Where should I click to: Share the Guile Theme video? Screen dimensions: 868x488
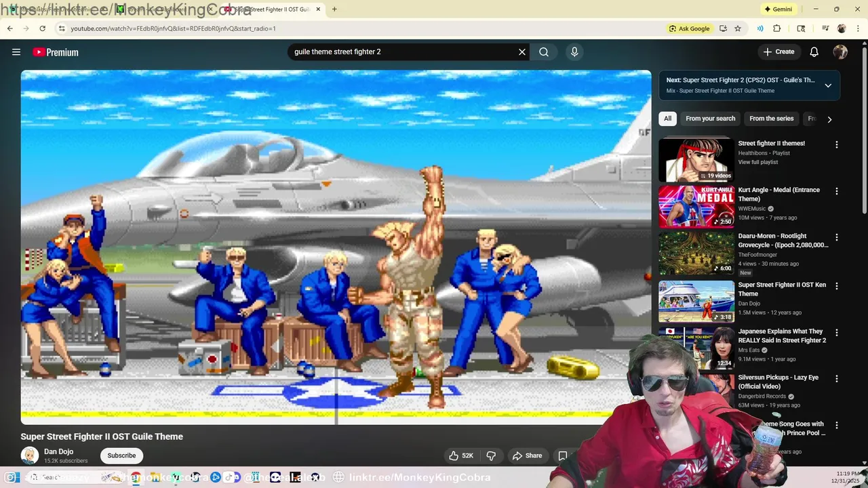point(527,455)
